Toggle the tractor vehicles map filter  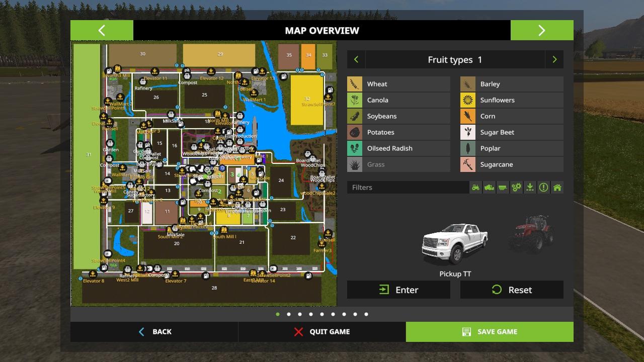[x=475, y=188]
